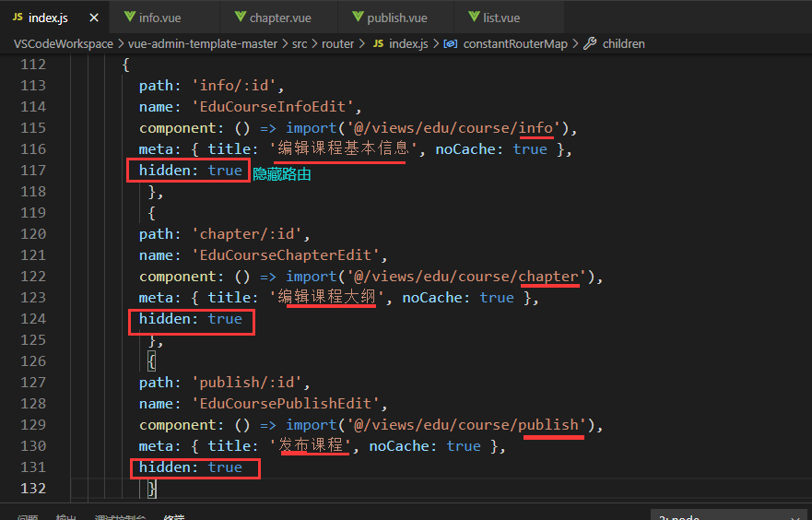This screenshot has height=520, width=812.
Task: Click the title '发布课程' string
Action: coord(311,446)
